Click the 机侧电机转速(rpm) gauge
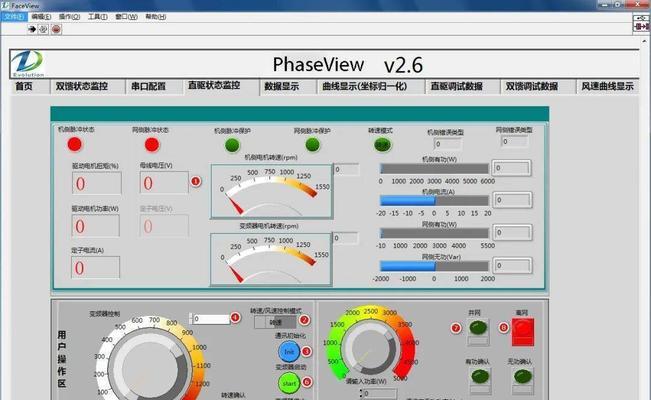Image resolution: width=651 pixels, height=400 pixels. 272,191
